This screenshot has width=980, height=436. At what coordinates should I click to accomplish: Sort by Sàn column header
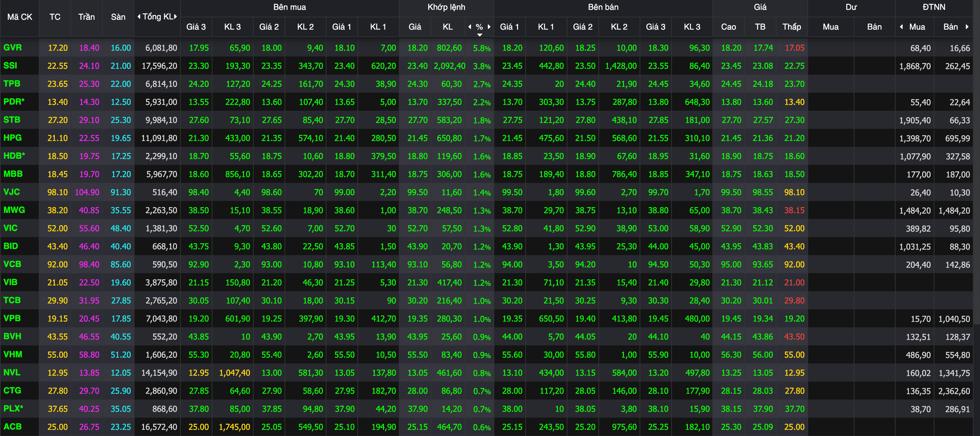pos(118,17)
